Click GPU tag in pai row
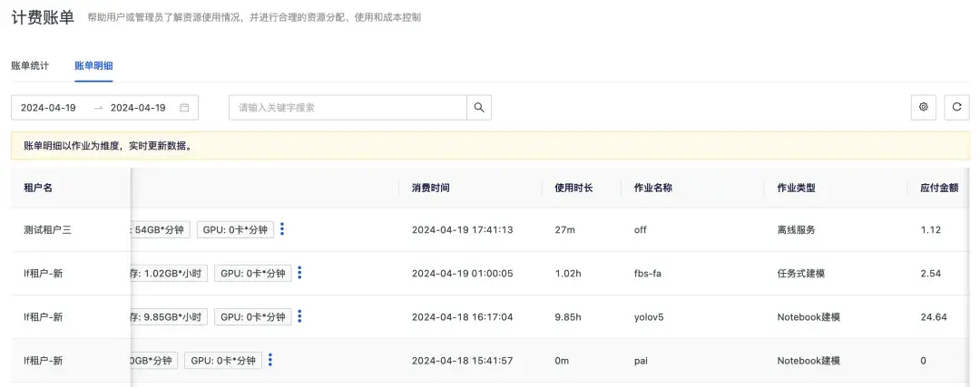 pos(224,361)
